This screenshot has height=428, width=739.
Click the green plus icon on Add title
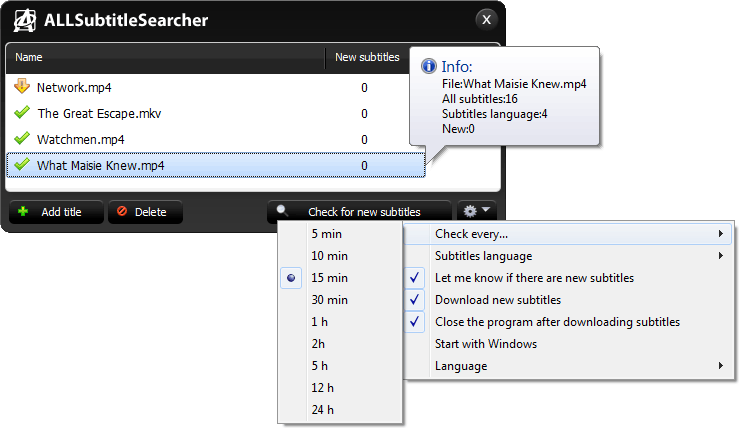[23, 211]
